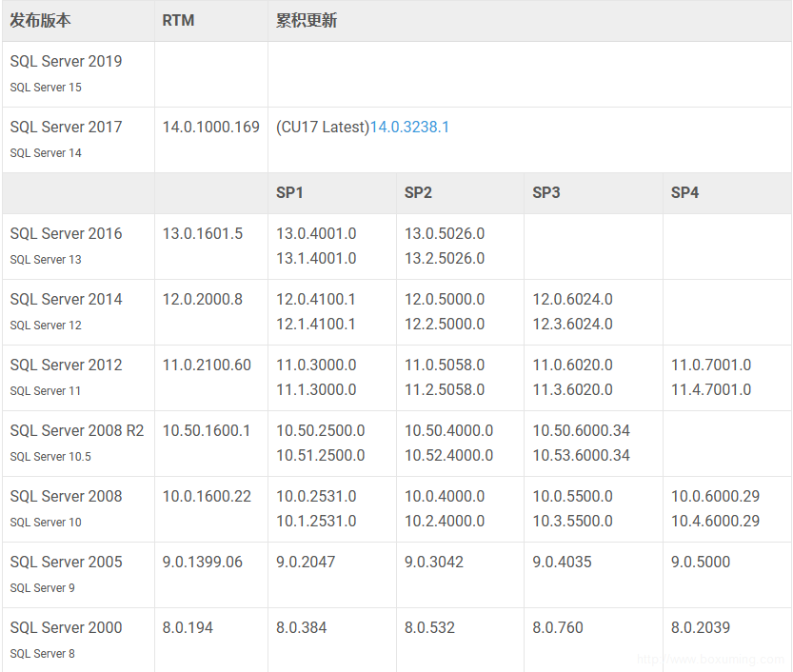Click SP3 version 11.0.6020.0
Viewport: 793px width, 672px height.
572,366
